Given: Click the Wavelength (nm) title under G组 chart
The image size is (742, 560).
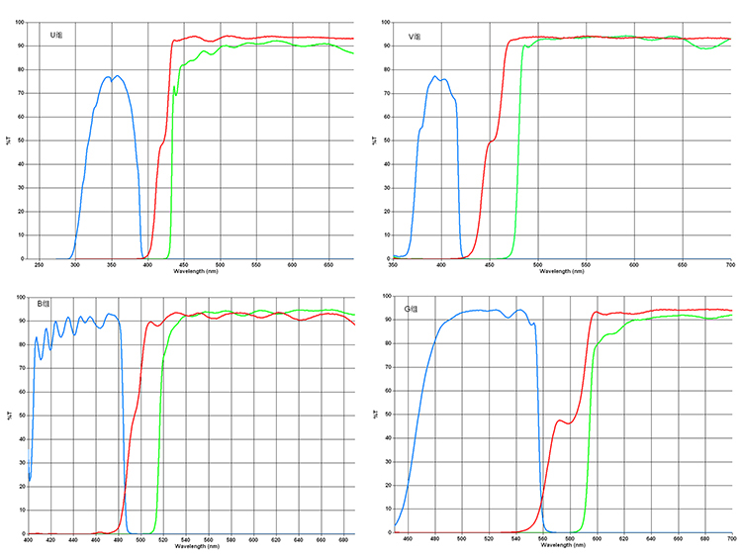Looking at the screenshot, I should (x=562, y=545).
